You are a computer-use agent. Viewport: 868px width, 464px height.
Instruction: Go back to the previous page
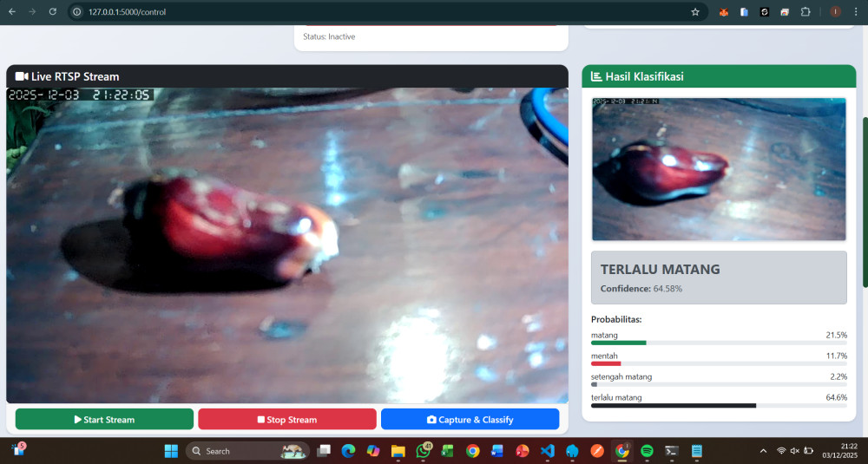(11, 12)
